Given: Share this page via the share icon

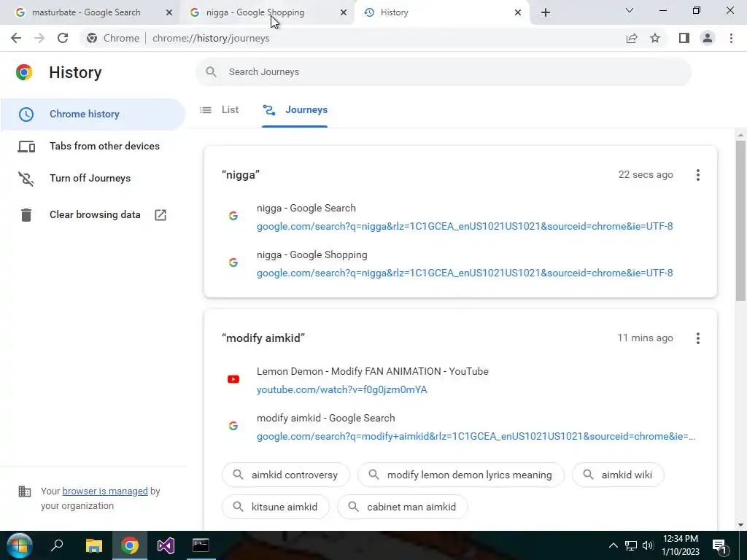Looking at the screenshot, I should point(632,38).
